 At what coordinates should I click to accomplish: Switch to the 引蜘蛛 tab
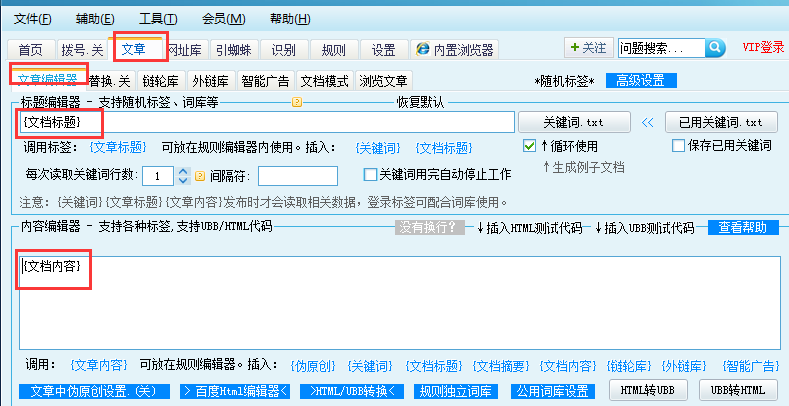click(x=232, y=49)
